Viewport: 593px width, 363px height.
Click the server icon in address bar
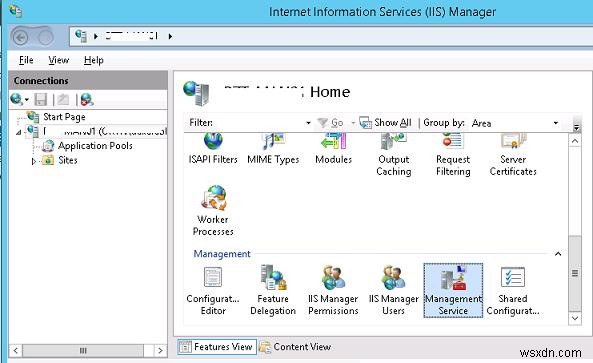81,36
